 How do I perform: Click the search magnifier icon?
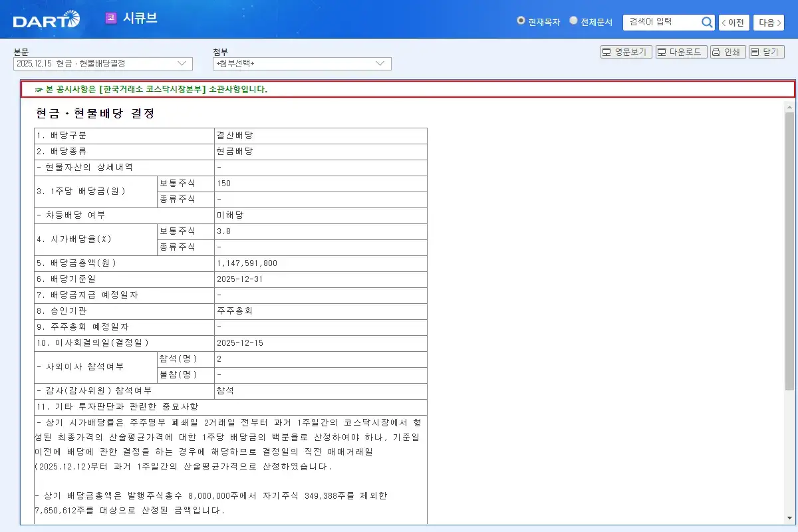707,23
